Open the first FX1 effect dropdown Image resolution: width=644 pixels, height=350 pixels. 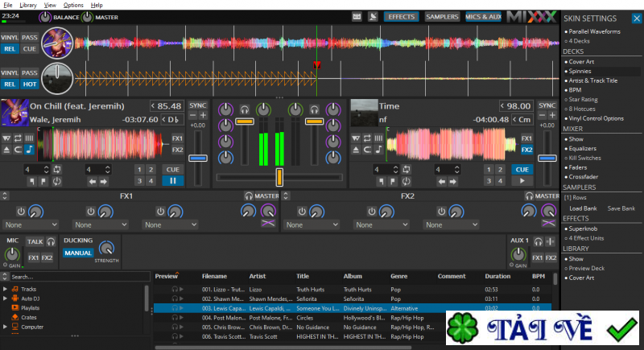coord(31,225)
